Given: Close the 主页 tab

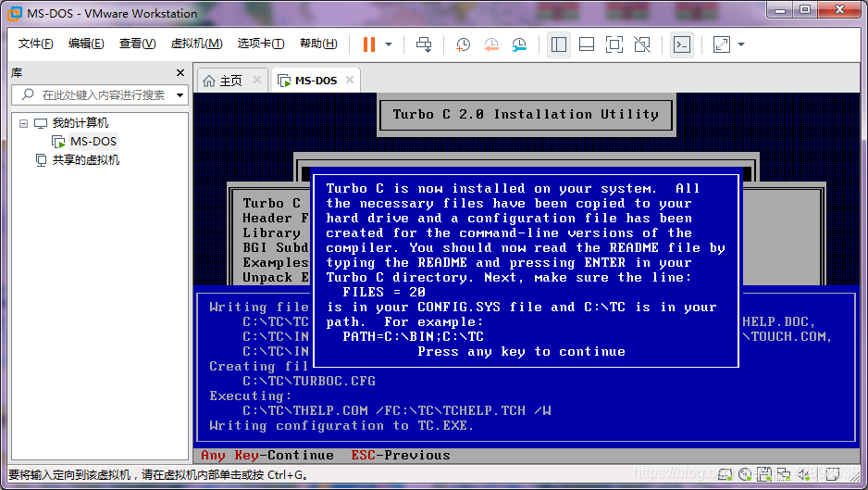Looking at the screenshot, I should coord(257,80).
